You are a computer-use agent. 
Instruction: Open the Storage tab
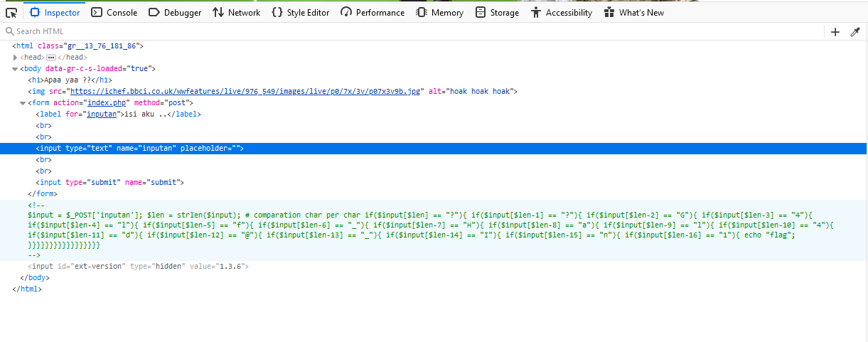point(498,13)
